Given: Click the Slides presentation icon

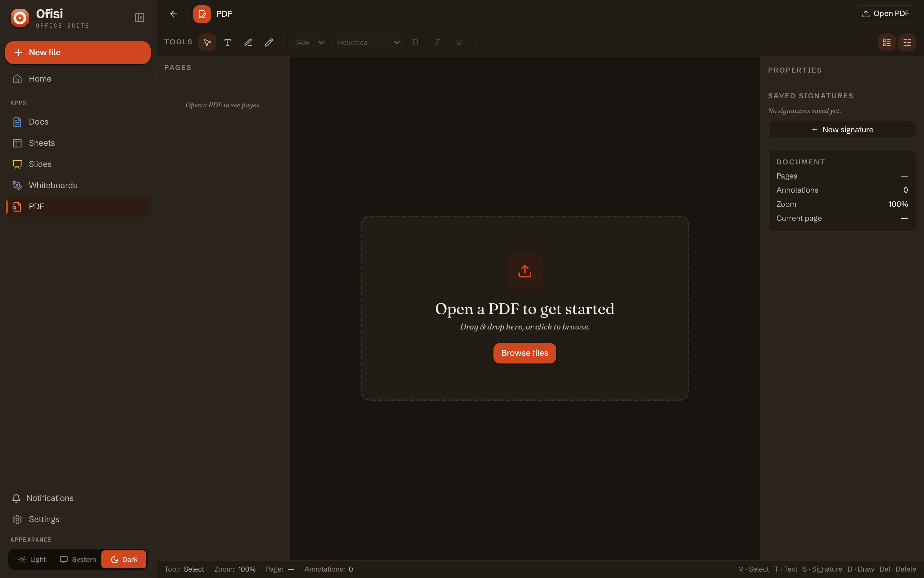Looking at the screenshot, I should pyautogui.click(x=17, y=164).
